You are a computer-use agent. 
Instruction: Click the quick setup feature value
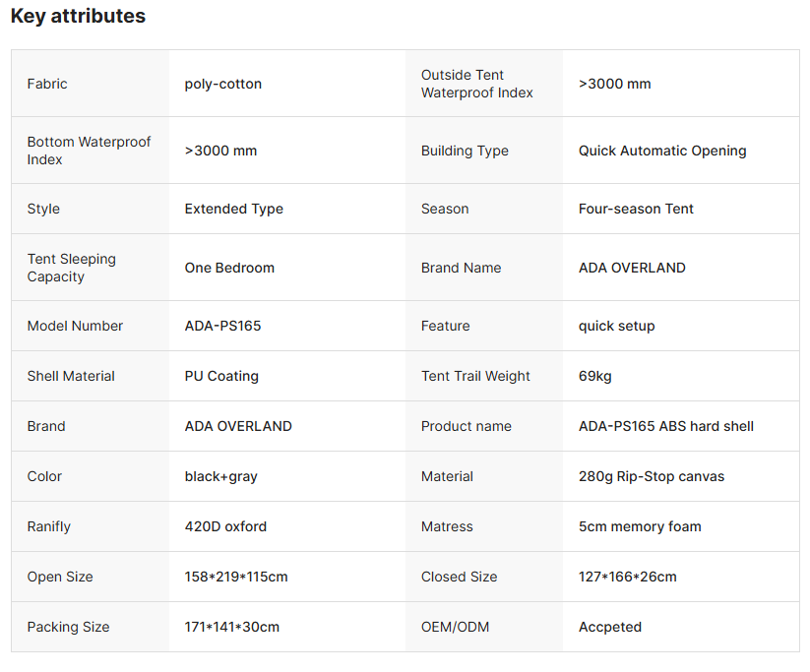click(616, 326)
